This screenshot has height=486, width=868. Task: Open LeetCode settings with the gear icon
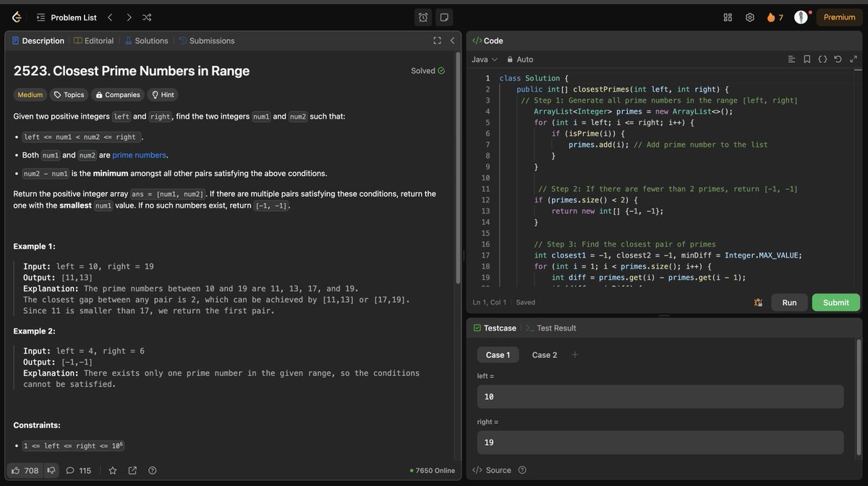click(x=750, y=17)
